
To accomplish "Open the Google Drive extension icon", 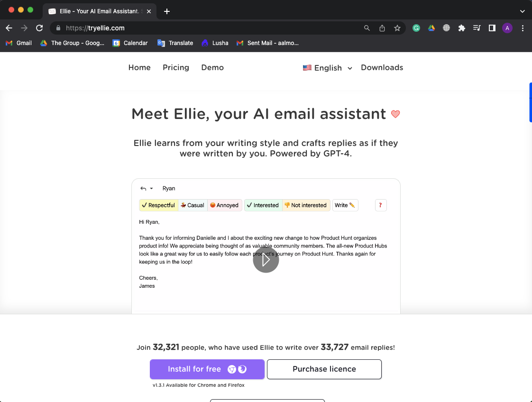I will (431, 28).
